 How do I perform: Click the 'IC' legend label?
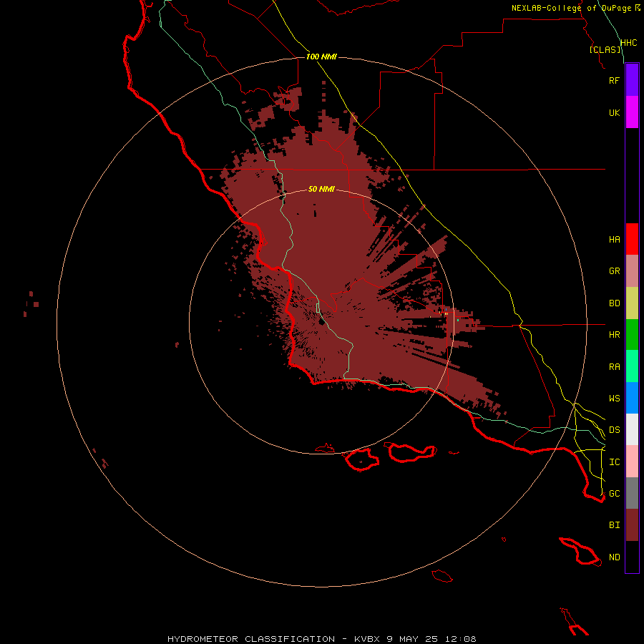tap(614, 462)
